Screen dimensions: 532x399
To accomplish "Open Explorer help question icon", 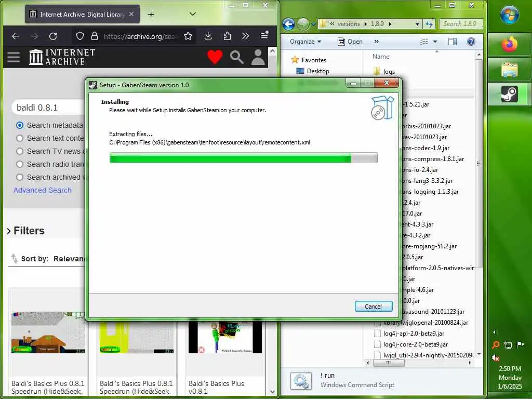I will point(471,42).
